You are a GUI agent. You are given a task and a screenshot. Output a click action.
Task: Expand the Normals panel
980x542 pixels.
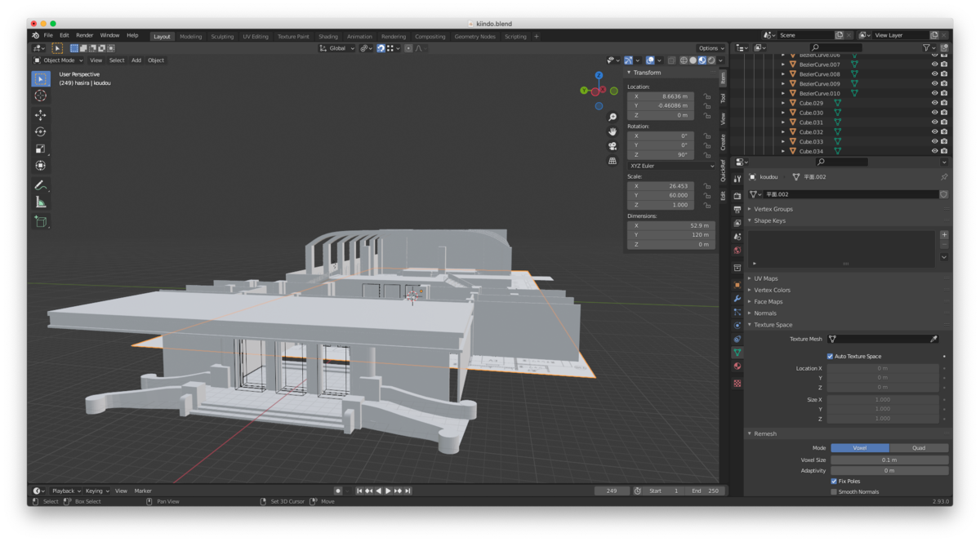point(765,313)
